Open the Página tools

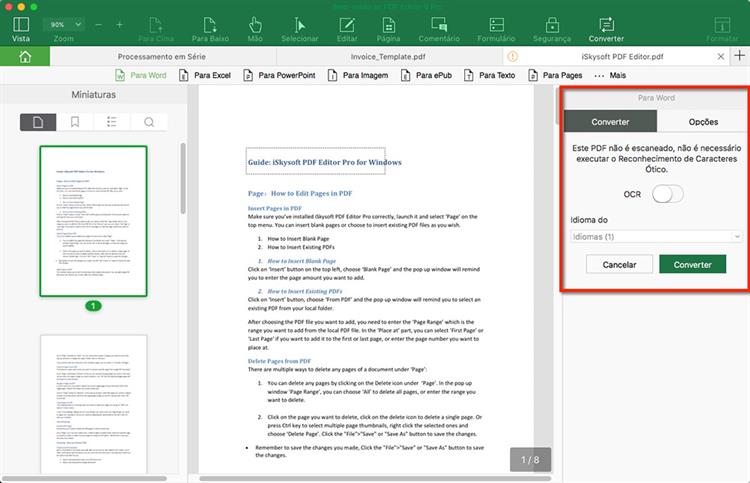388,29
